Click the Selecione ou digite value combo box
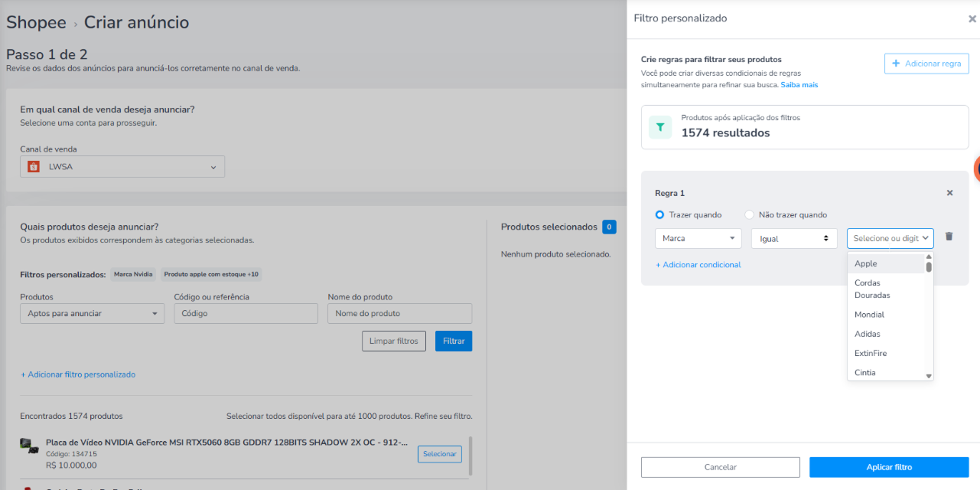 click(x=890, y=238)
